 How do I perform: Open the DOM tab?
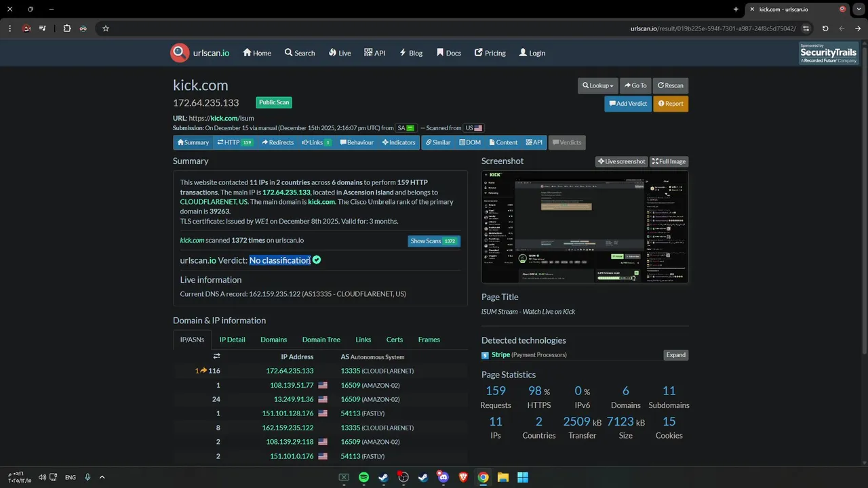(469, 142)
